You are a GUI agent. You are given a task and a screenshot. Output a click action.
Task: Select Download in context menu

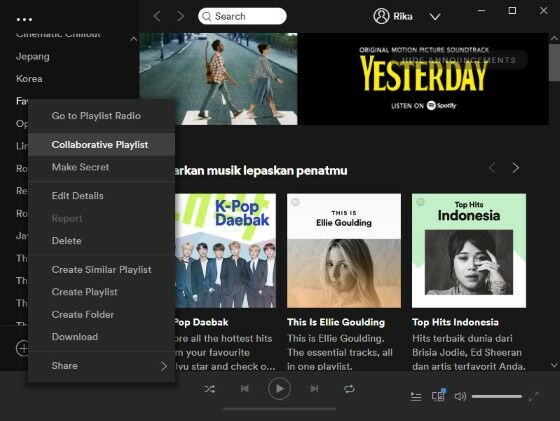tap(101, 337)
